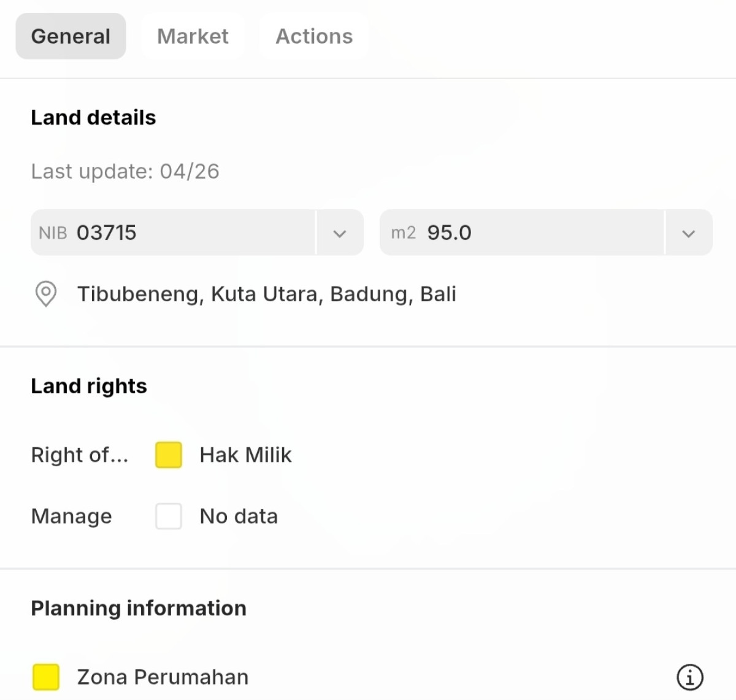736x700 pixels.
Task: Click the Last update 04/26 text
Action: tap(125, 171)
